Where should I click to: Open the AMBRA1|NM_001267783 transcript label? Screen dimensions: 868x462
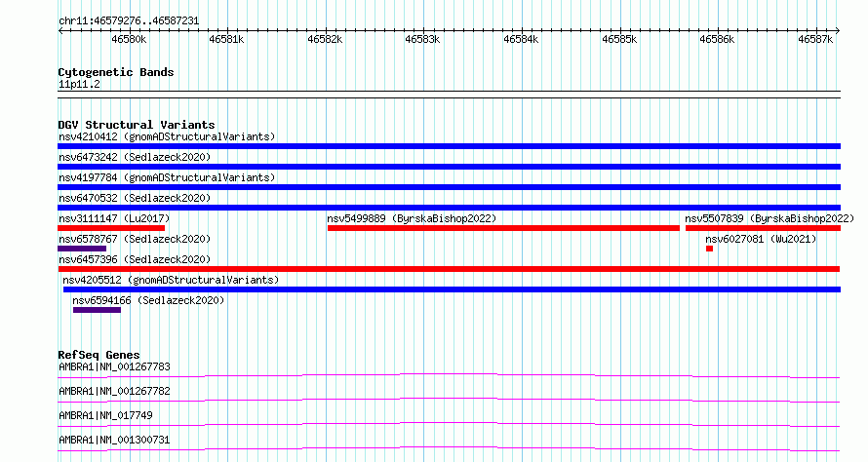[x=114, y=366]
